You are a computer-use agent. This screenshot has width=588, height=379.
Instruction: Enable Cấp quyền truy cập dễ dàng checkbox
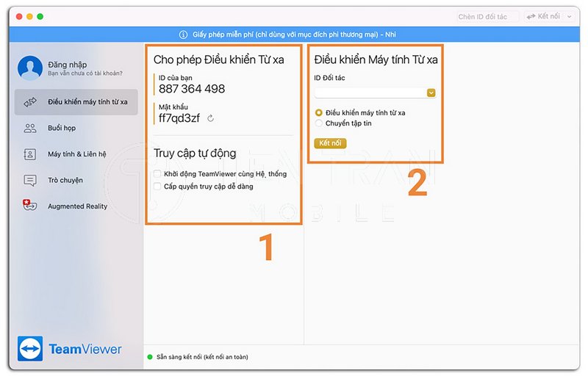(x=157, y=187)
